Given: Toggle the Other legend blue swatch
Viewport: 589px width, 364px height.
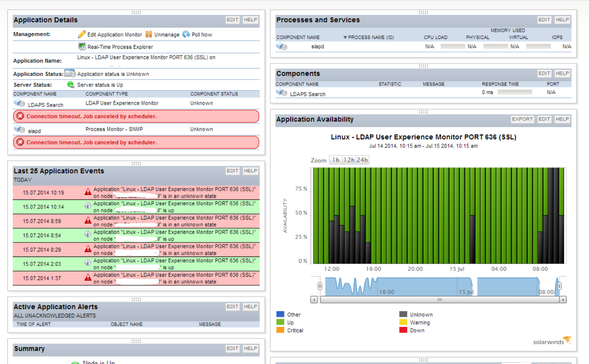Looking at the screenshot, I should pos(280,314).
